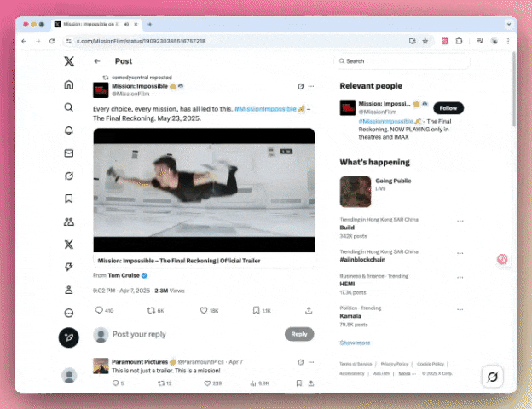Open Premium X icon in the sidebar

point(69,245)
